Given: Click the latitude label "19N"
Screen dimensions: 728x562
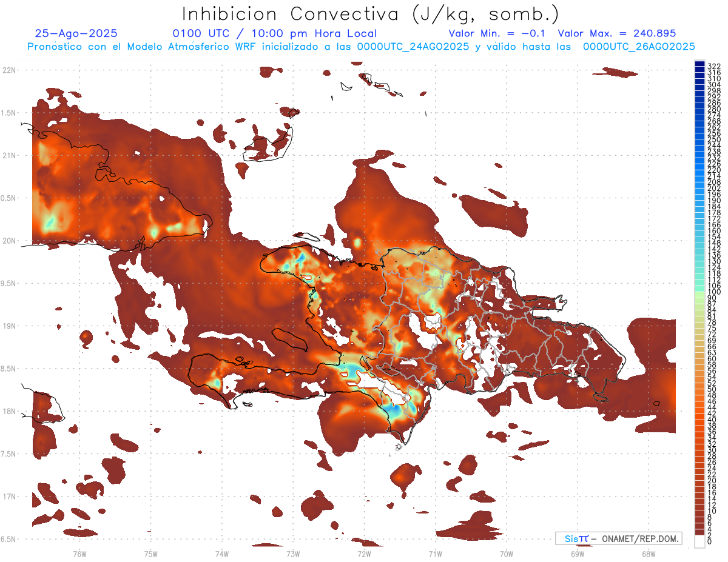Looking at the screenshot, I should point(9,326).
